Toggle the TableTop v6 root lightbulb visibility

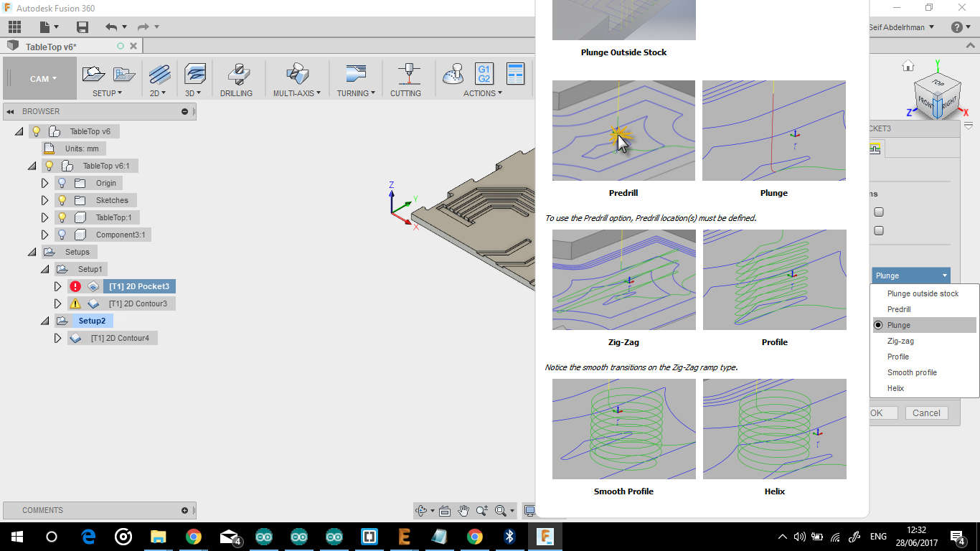coord(36,131)
